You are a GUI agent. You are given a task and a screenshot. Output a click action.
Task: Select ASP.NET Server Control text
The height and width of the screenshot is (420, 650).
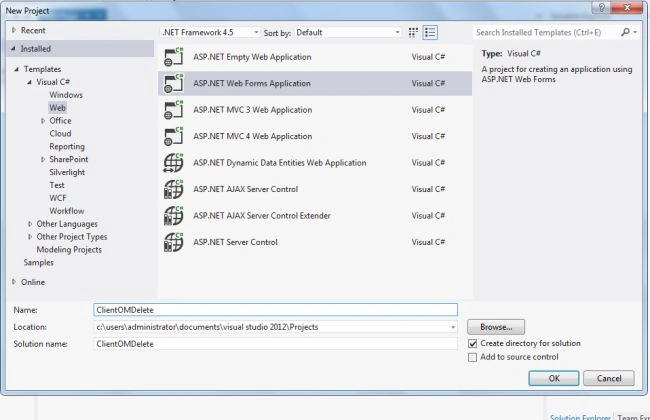pyautogui.click(x=235, y=242)
